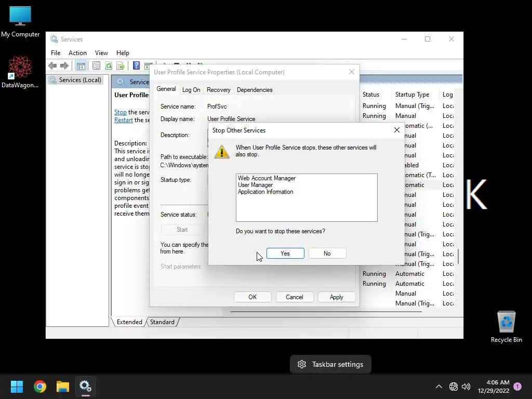The image size is (532, 399).
Task: Click the Export List toolbar icon
Action: point(121,65)
